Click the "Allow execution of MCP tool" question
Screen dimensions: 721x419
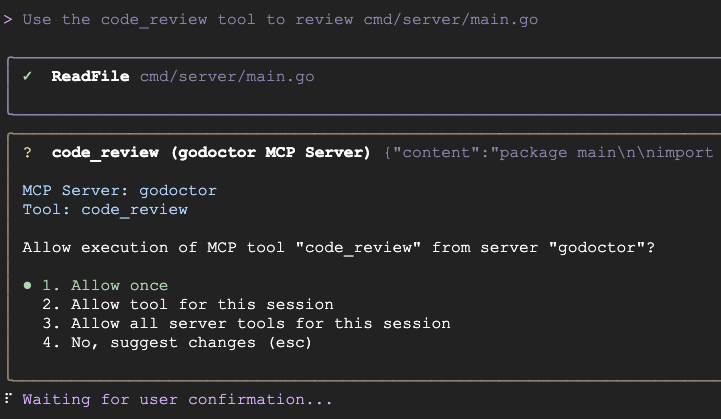click(338, 247)
